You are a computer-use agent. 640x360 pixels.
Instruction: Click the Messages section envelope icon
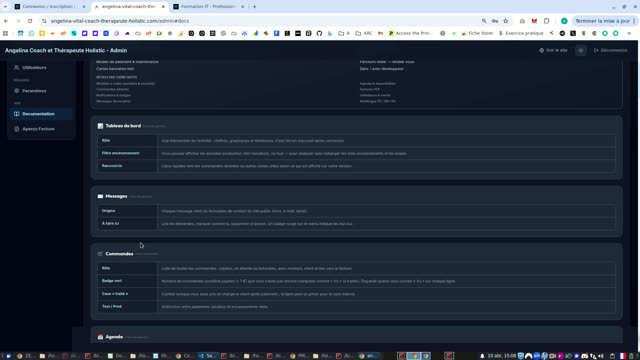(x=100, y=196)
